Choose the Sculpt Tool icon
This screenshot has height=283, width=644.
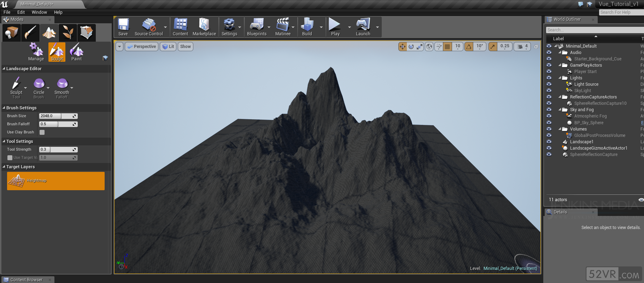(16, 88)
